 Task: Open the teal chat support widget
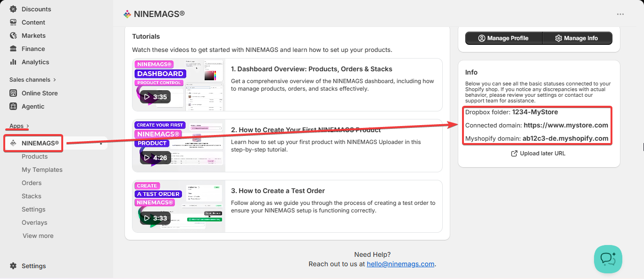(608, 259)
